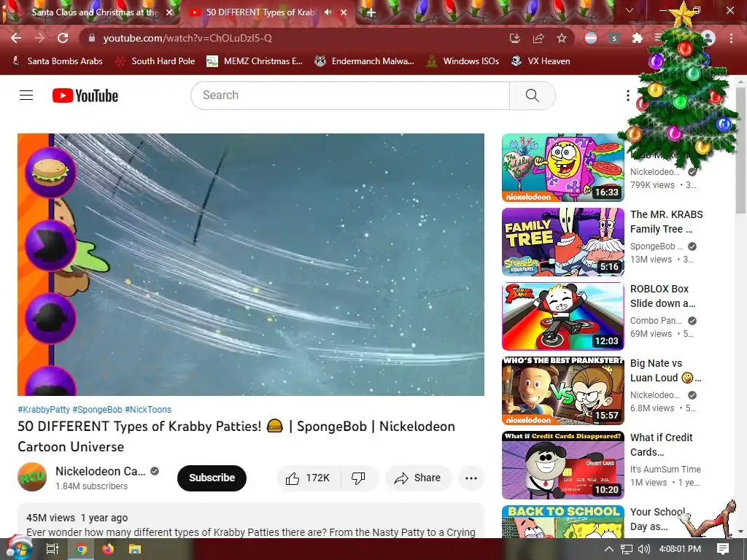
Task: Open 'What if Credit Cards...' title
Action: (x=661, y=445)
